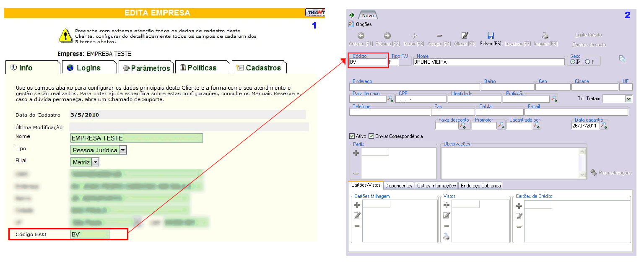Switch to the Dependentes tab

(399, 186)
